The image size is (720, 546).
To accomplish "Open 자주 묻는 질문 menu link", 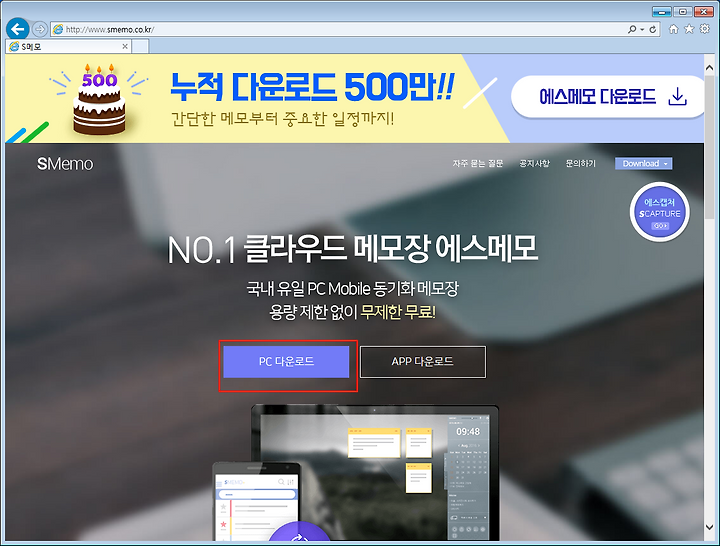I will coord(478,163).
